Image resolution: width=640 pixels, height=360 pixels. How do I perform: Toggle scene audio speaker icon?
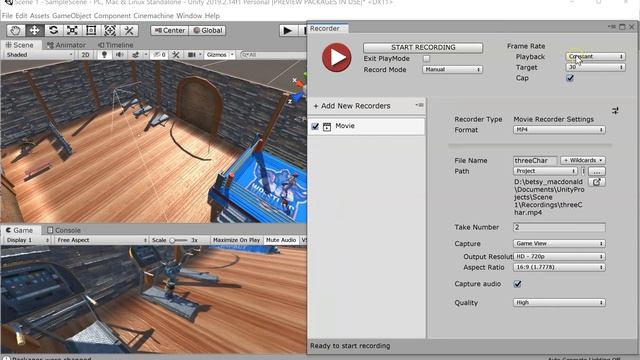(119, 55)
